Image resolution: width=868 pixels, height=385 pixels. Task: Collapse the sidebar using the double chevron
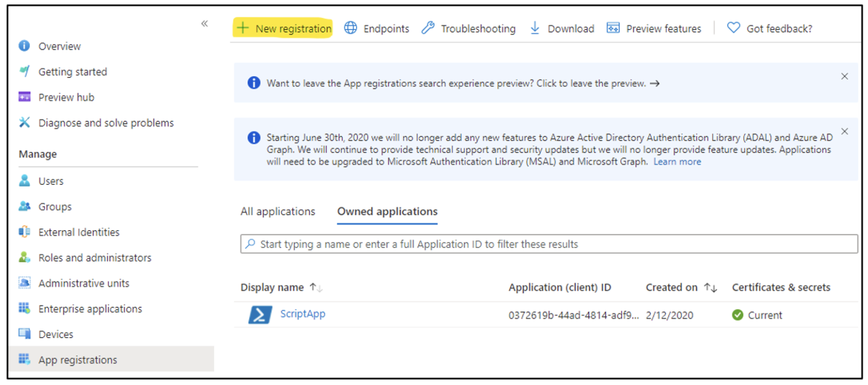coord(204,23)
